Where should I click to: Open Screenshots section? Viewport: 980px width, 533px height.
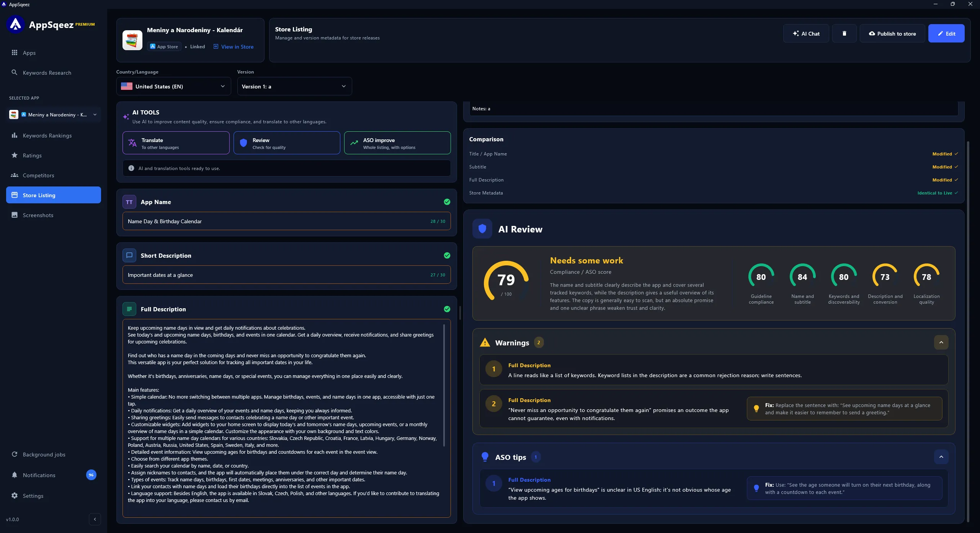pos(54,215)
